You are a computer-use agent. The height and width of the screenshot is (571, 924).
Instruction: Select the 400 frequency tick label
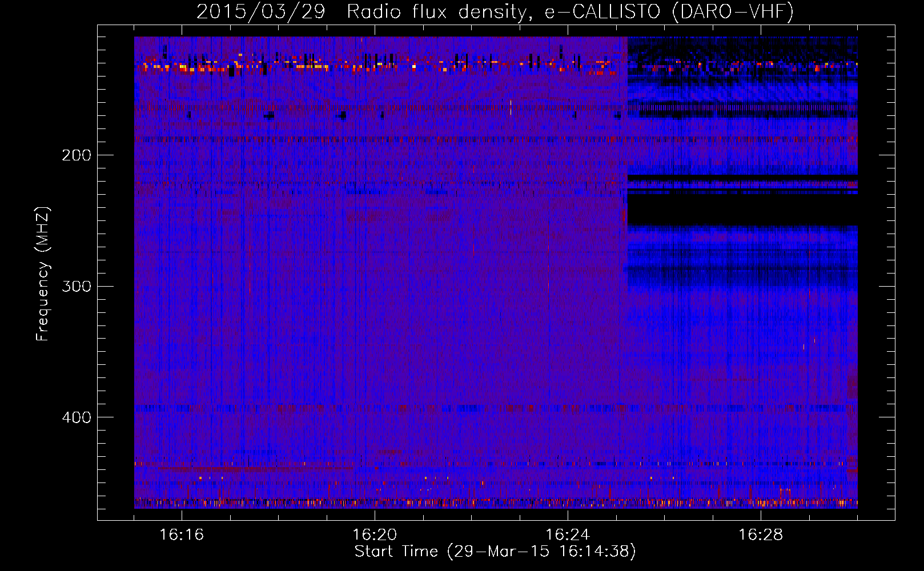[x=77, y=417]
